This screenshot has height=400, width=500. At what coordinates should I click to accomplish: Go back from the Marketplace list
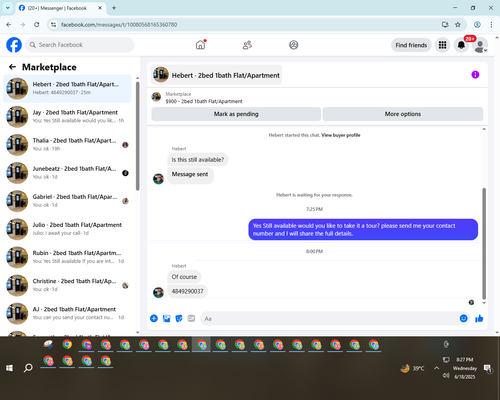[x=12, y=67]
